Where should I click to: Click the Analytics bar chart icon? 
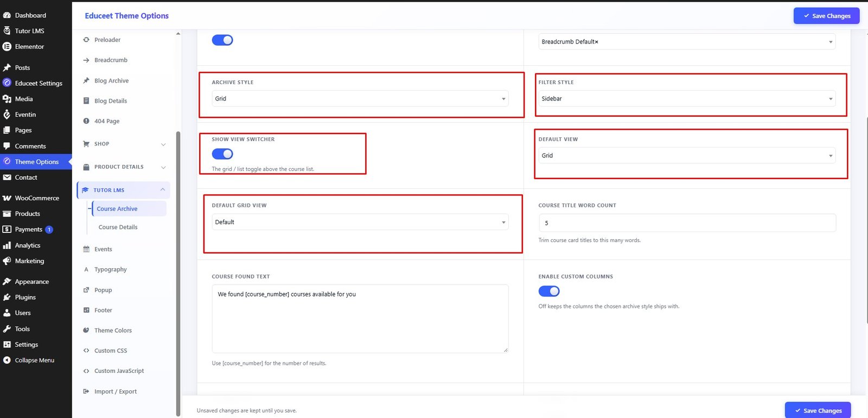point(7,245)
